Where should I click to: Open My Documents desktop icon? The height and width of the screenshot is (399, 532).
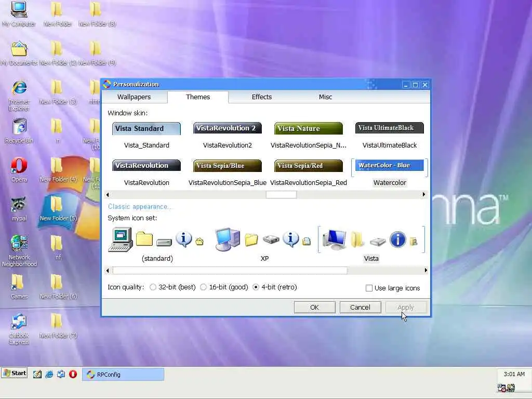(x=19, y=52)
